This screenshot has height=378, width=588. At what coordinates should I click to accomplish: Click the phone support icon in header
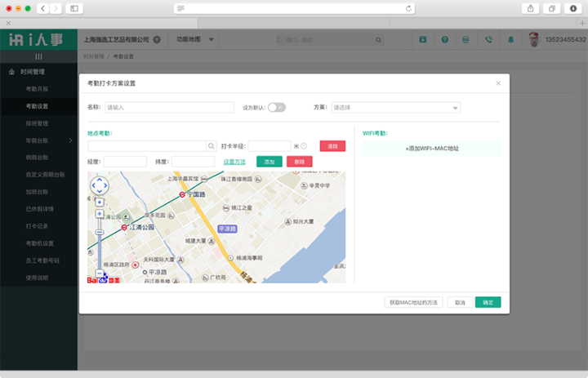click(x=488, y=39)
